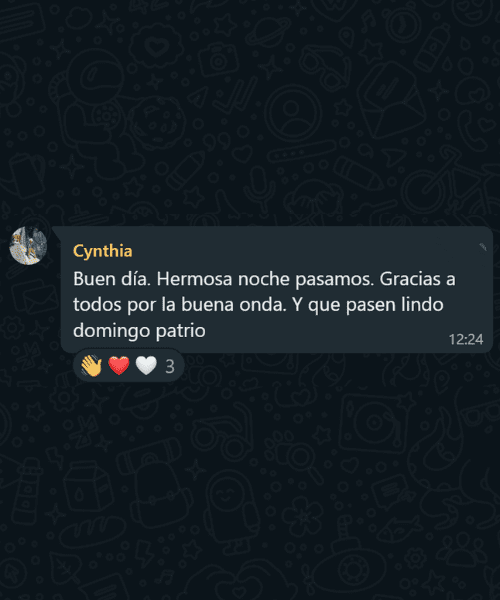Click the empty bubble area beside "domingo patrio"

point(325,332)
